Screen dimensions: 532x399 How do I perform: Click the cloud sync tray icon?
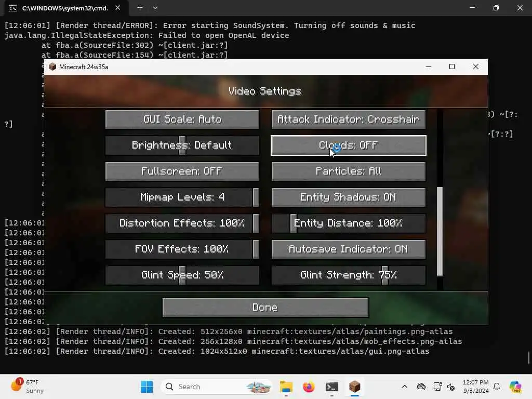pos(421,387)
